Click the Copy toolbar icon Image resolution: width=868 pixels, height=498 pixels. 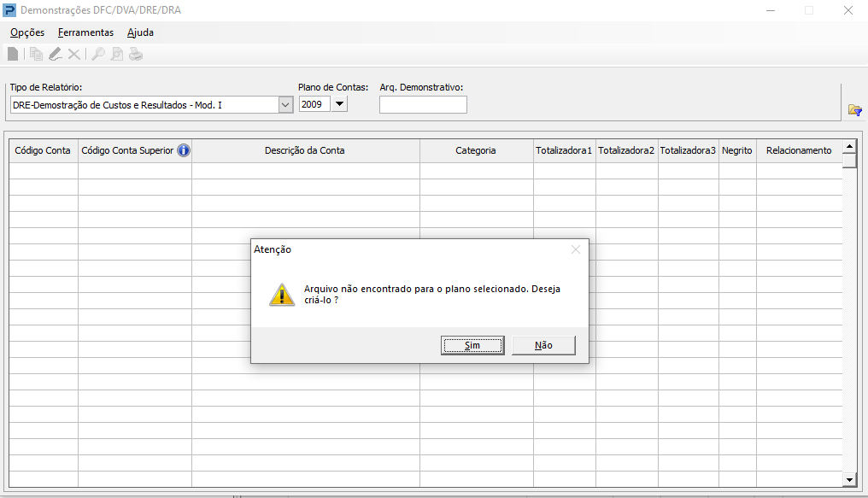tap(36, 54)
